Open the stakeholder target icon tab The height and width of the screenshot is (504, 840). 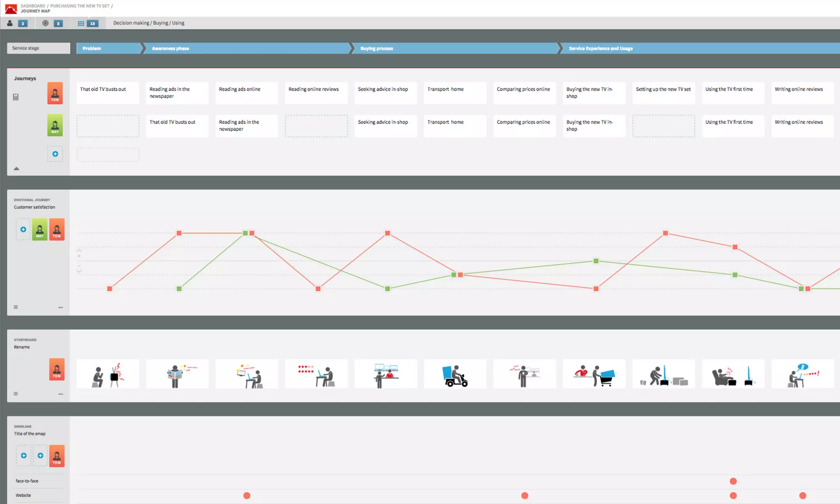[46, 23]
